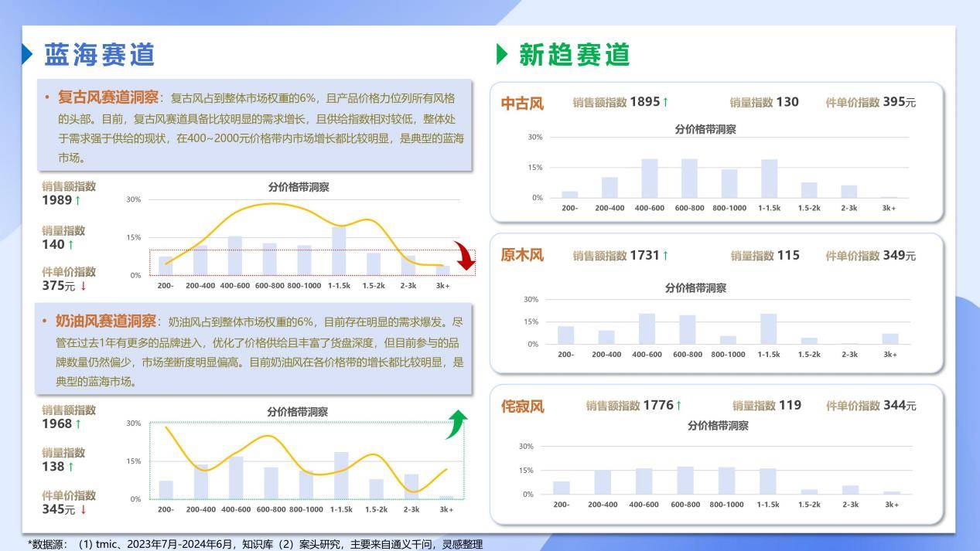Click the 侘寂风 unit price value 344元
This screenshot has height=551, width=980.
tap(900, 405)
